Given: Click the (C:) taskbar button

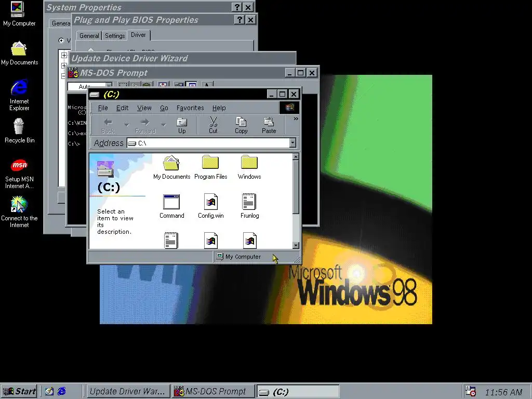Looking at the screenshot, I should (298, 392).
